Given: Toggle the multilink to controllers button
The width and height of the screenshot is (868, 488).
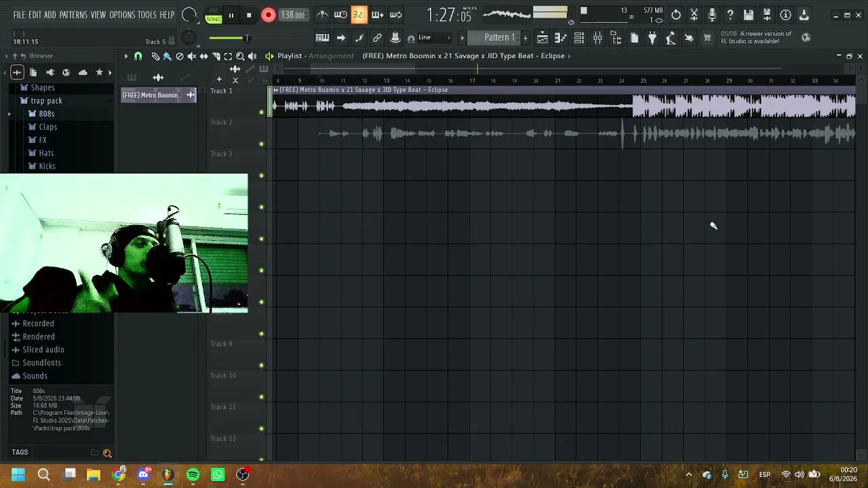Looking at the screenshot, I should pos(377,38).
